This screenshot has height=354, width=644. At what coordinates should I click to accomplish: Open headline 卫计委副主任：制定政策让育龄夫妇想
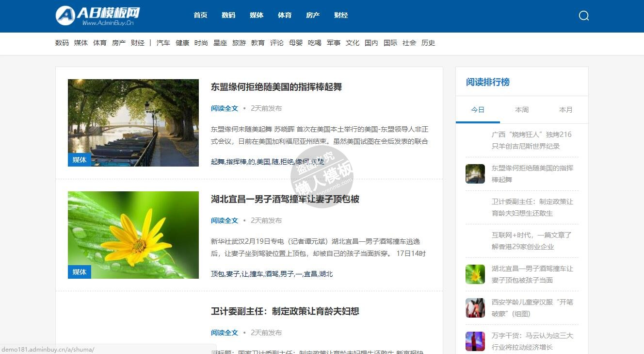click(285, 311)
